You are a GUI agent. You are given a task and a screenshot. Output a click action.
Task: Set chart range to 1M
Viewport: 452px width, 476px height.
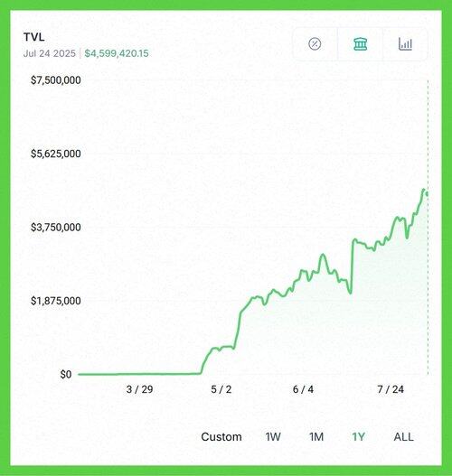point(316,437)
